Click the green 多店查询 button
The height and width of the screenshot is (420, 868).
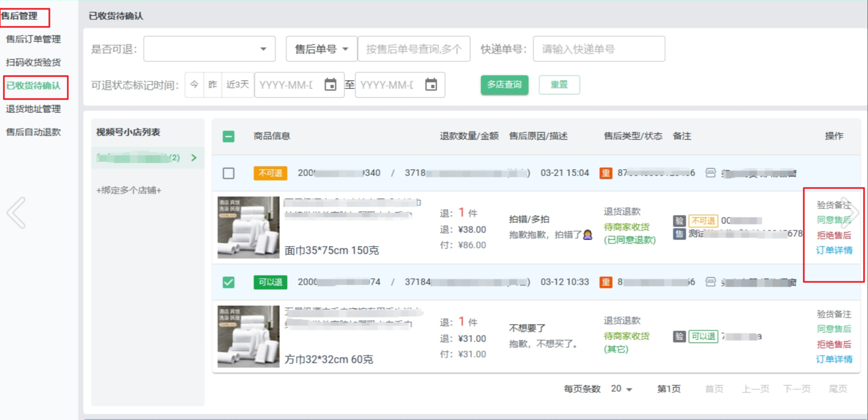504,85
